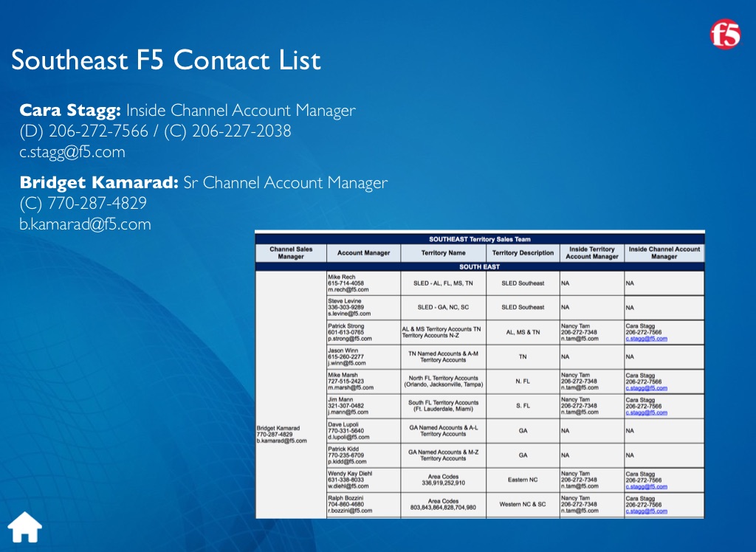756x552 pixels.
Task: Click c.stagg@f5.com link in Jim Mann row
Action: (x=646, y=413)
